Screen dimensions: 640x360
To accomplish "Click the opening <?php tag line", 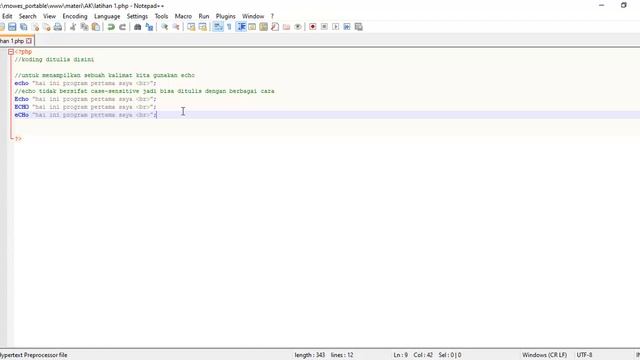I will (23, 52).
